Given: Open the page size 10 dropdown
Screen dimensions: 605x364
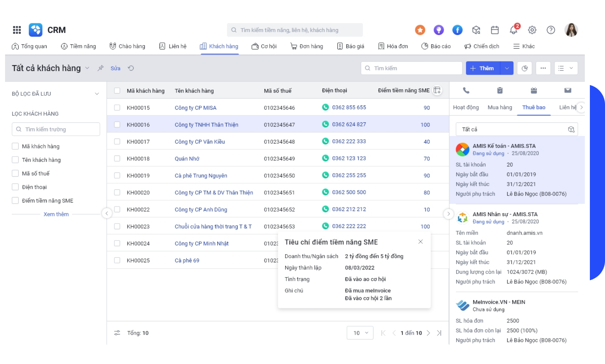Looking at the screenshot, I should [x=360, y=333].
